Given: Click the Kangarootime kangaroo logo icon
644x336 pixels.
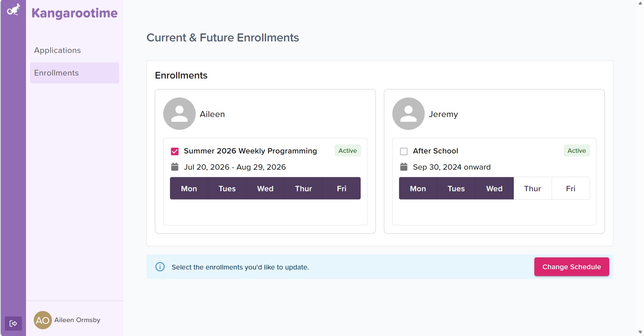Looking at the screenshot, I should (13, 10).
